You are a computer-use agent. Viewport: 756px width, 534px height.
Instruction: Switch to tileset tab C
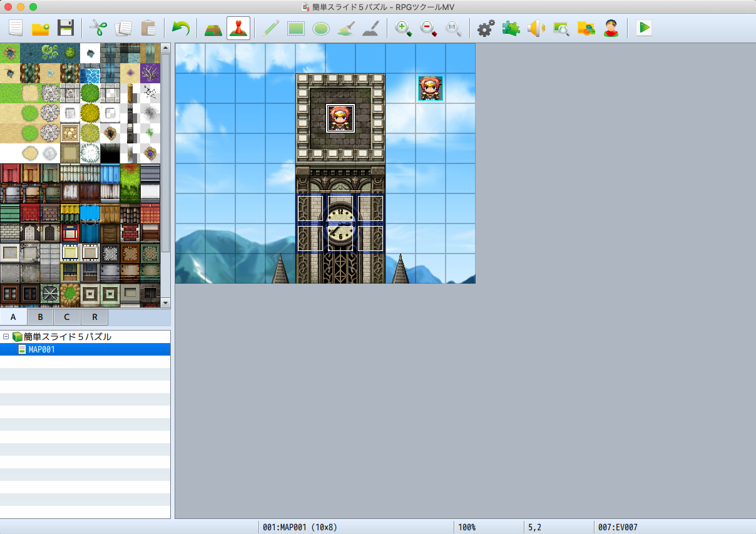67,317
